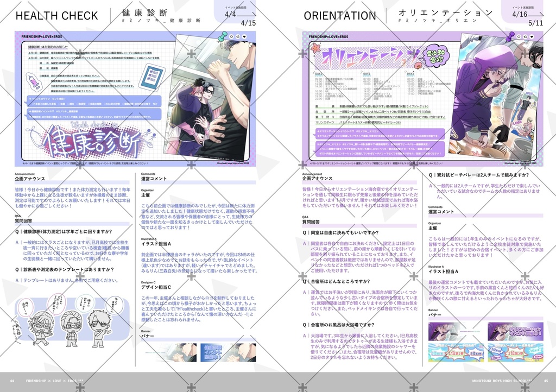Click the 健康診断 Japanese title at top
Screen dimensions: 556x392
point(144,13)
